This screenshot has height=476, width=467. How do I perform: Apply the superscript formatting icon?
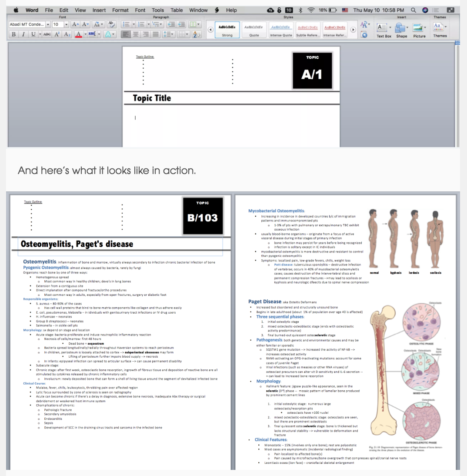(x=57, y=34)
